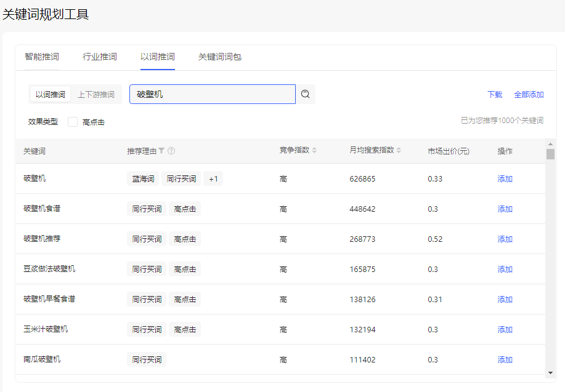Switch to 上下游推词 mode
Screen dimensions: 565x392
coord(96,95)
